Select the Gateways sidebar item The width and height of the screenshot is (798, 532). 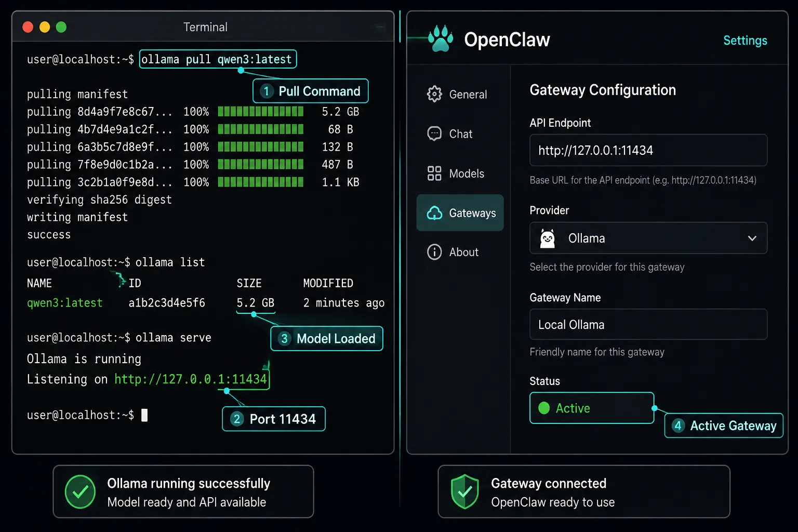[460, 212]
